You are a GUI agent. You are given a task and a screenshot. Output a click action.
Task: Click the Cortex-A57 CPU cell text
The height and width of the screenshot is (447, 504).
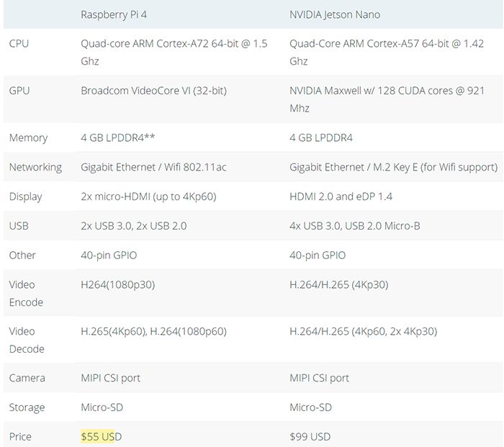pos(387,53)
